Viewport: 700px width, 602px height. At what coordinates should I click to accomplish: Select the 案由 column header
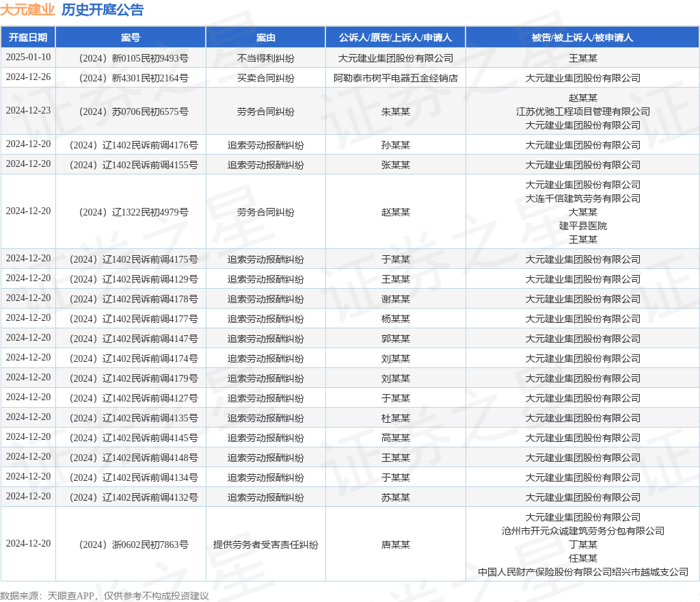266,38
